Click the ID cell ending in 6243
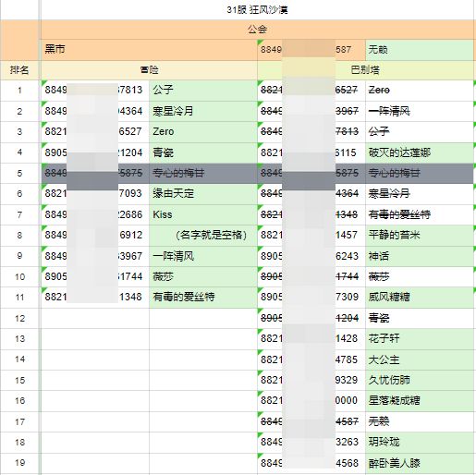476x475 pixels. pos(311,256)
